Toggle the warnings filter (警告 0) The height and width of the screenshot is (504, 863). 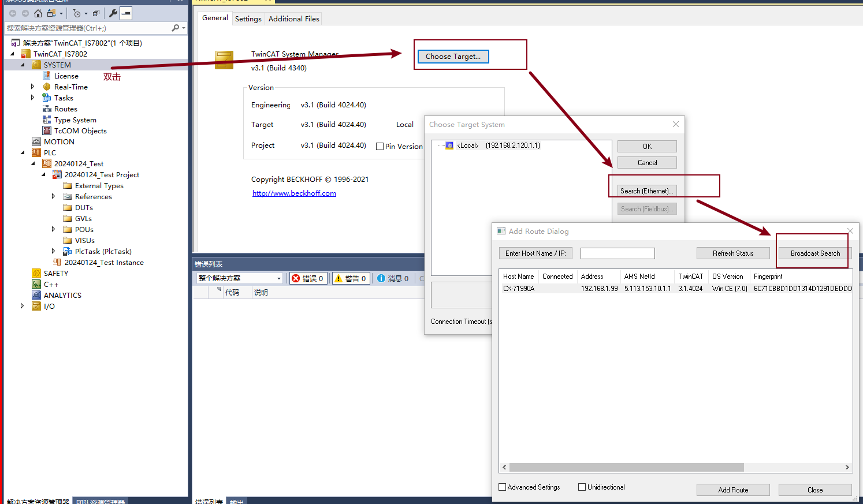tap(351, 278)
